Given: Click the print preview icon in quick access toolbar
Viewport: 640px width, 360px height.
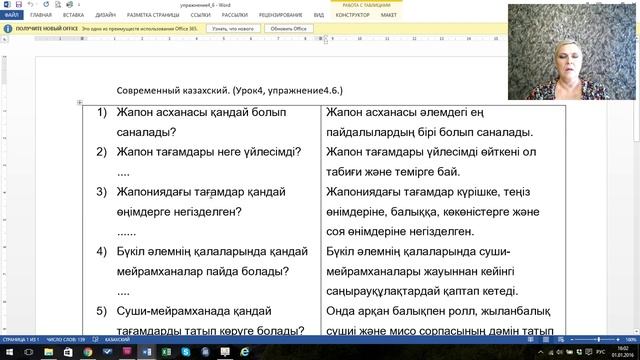Looking at the screenshot, I should pyautogui.click(x=58, y=4).
